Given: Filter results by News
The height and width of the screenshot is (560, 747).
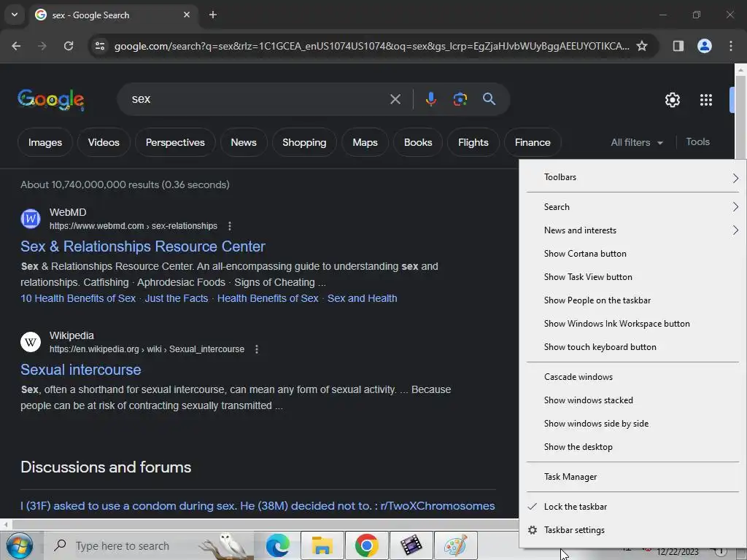Looking at the screenshot, I should (244, 142).
